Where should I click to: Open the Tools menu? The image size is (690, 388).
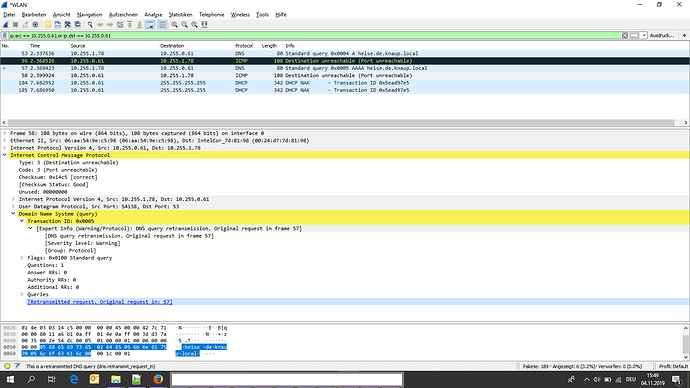262,15
